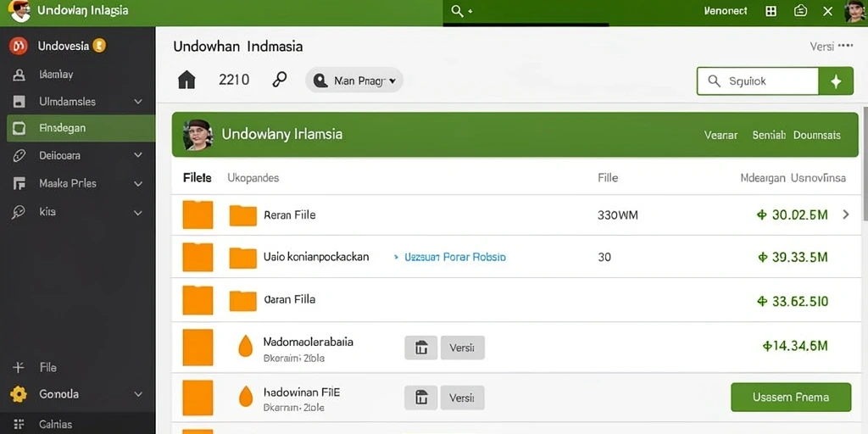Click the trash button in hadowinan FilE row
This screenshot has height=434, width=868.
click(x=421, y=398)
